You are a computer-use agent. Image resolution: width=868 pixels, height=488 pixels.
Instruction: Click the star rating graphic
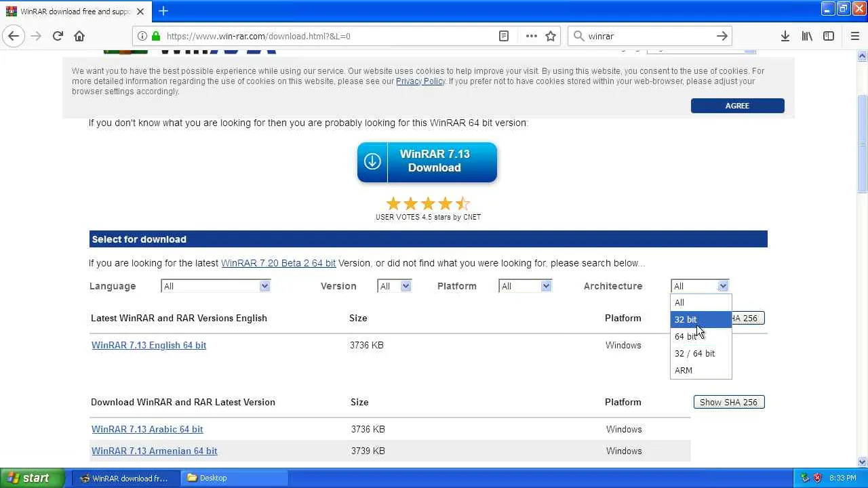click(428, 203)
